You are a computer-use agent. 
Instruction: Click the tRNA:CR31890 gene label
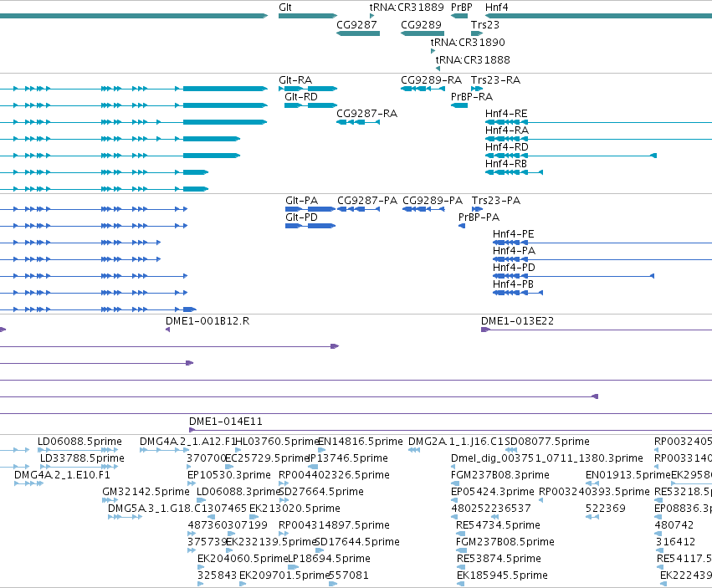[468, 42]
